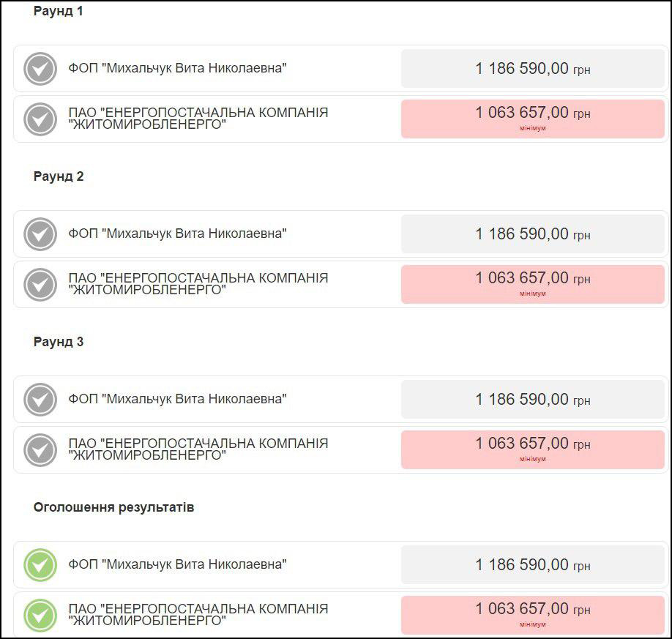Click ФОП Михальчук name under Оголошення результатів
Image resolution: width=672 pixels, height=639 pixels.
(177, 565)
